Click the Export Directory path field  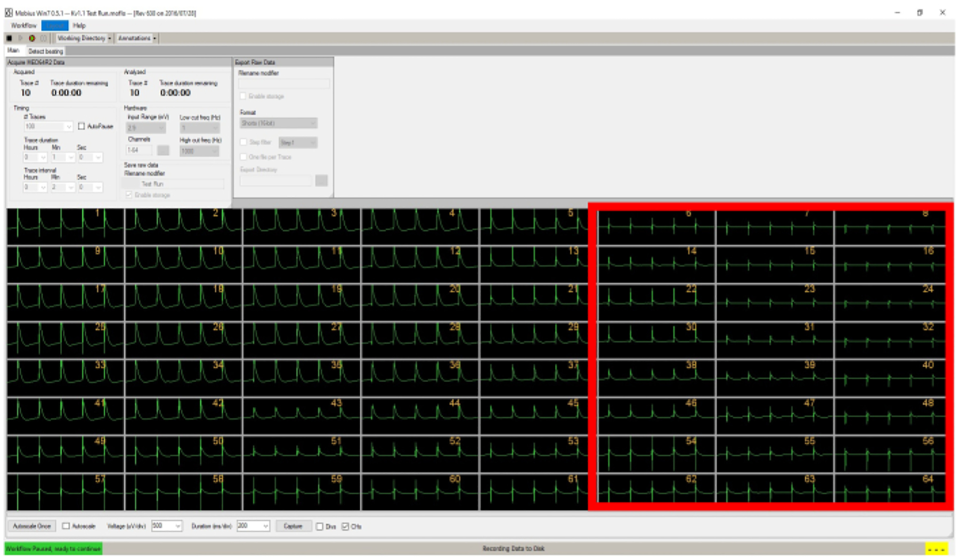point(275,181)
